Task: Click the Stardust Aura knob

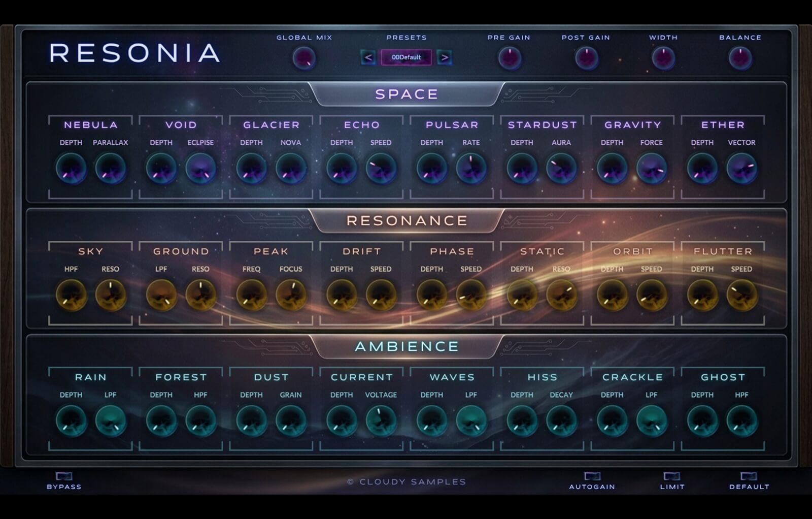Action: (x=561, y=169)
